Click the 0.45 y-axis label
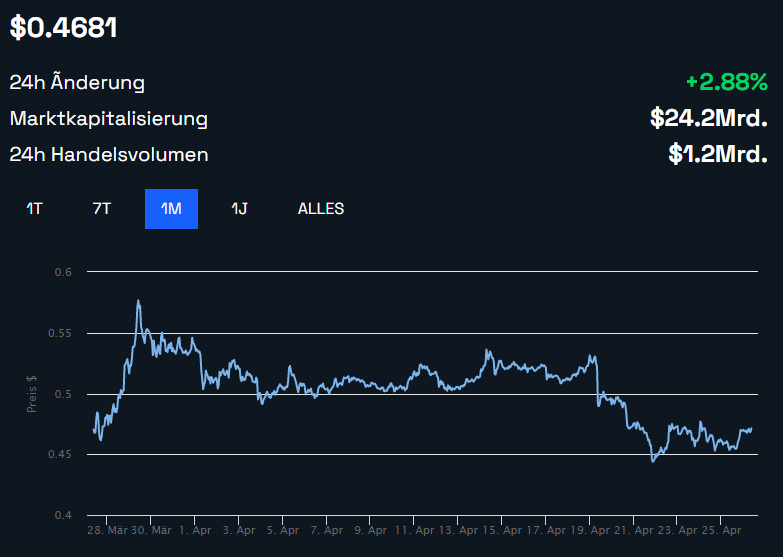The width and height of the screenshot is (783, 557). (62, 455)
